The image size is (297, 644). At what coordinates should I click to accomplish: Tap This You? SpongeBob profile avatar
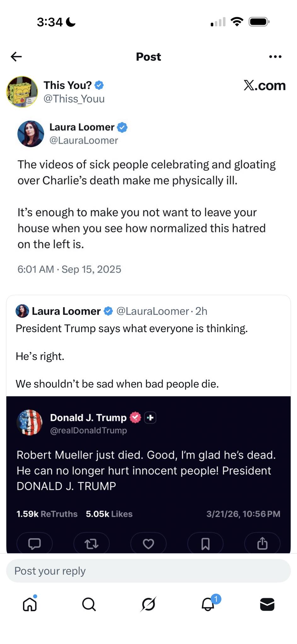coord(22,92)
